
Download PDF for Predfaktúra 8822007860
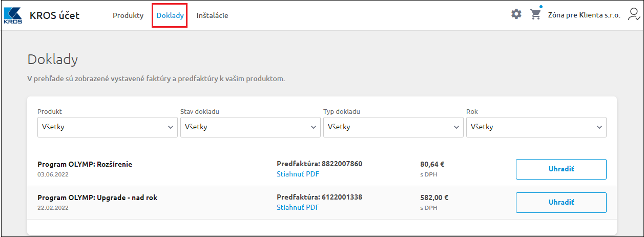(x=298, y=174)
